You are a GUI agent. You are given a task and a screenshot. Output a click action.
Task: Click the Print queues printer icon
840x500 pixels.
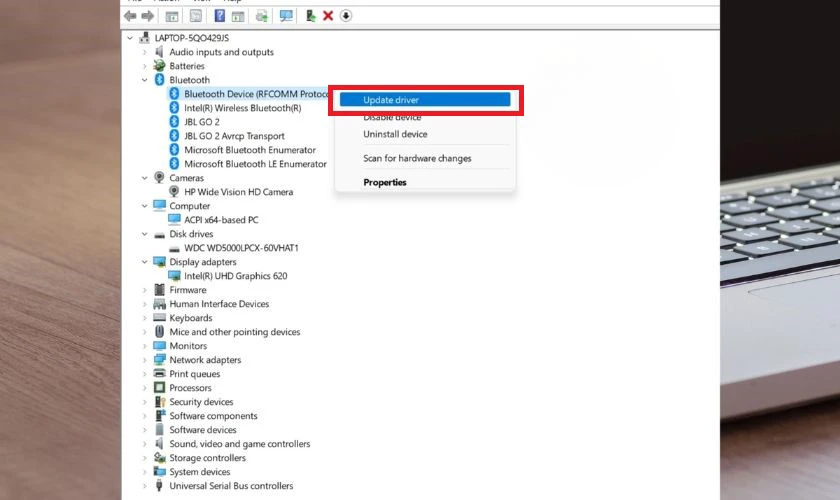(159, 374)
